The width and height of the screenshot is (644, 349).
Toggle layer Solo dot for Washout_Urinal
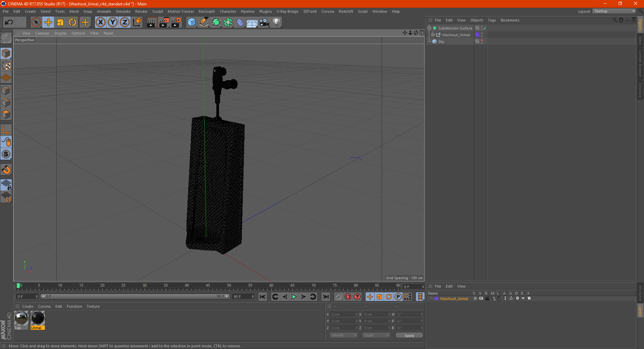(475, 298)
